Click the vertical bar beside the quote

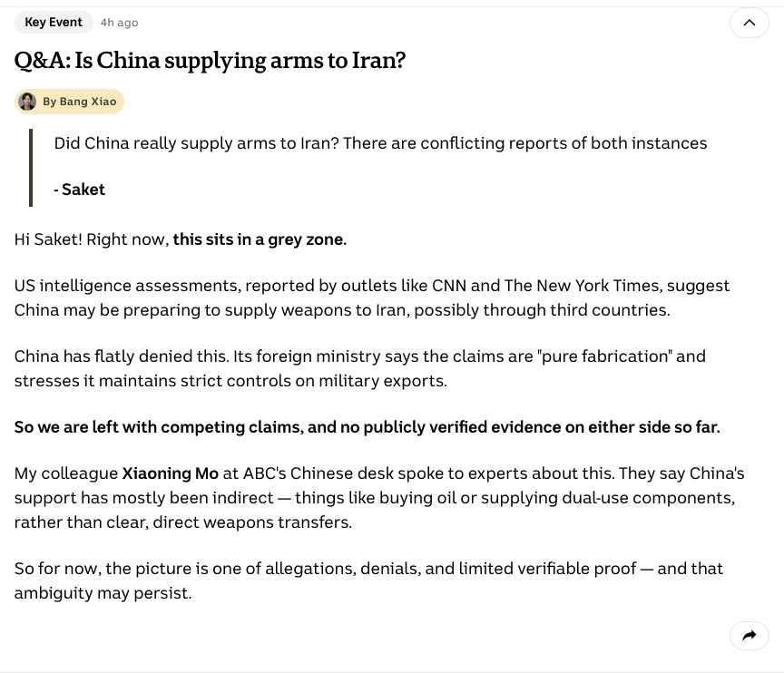pyautogui.click(x=32, y=167)
